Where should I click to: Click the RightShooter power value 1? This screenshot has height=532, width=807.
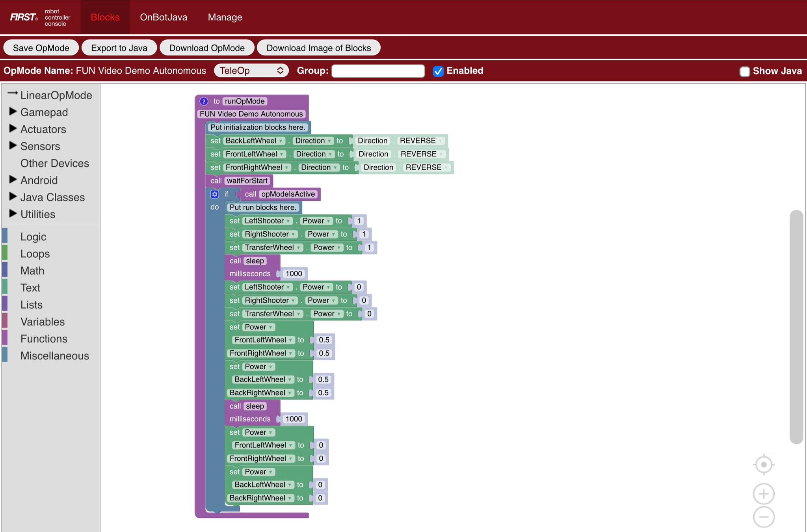pos(364,234)
